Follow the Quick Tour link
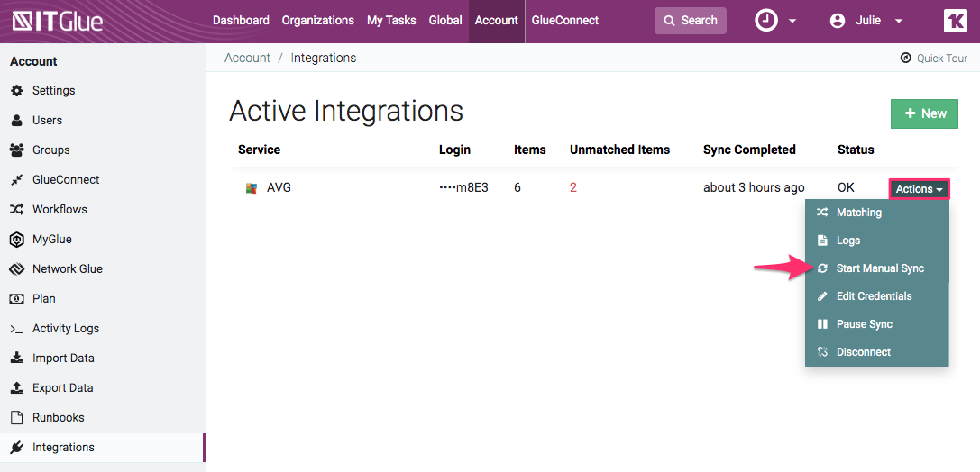This screenshot has width=980, height=472. pyautogui.click(x=934, y=58)
